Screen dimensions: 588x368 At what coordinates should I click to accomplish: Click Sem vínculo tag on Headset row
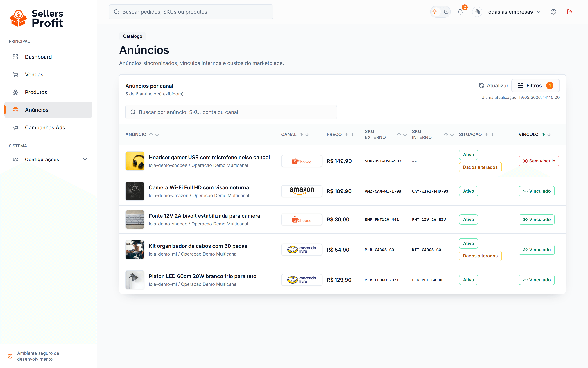click(x=539, y=161)
